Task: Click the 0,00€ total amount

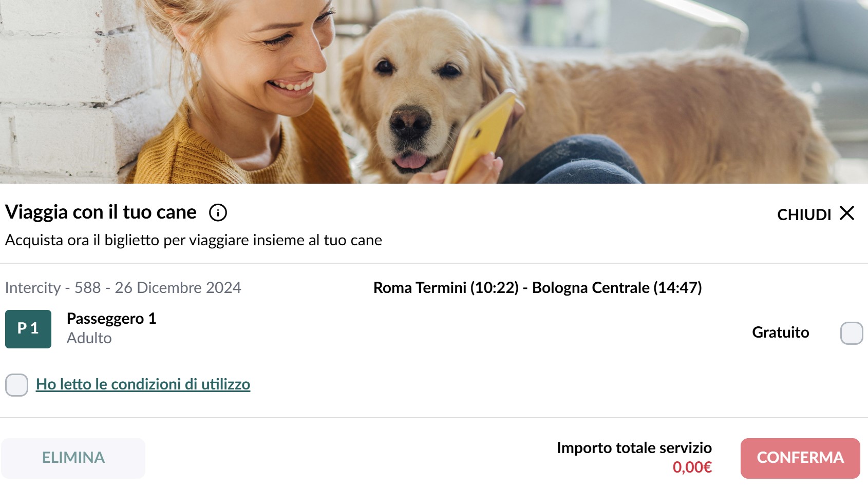Action: 692,467
